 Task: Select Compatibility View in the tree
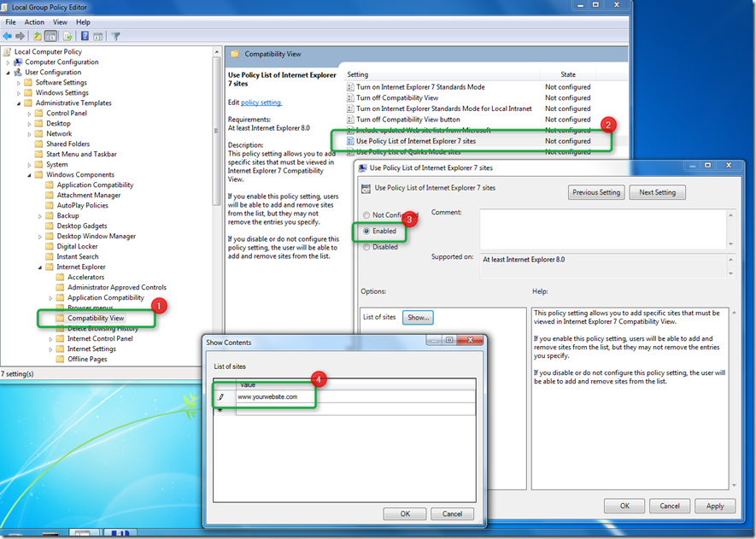coord(96,319)
